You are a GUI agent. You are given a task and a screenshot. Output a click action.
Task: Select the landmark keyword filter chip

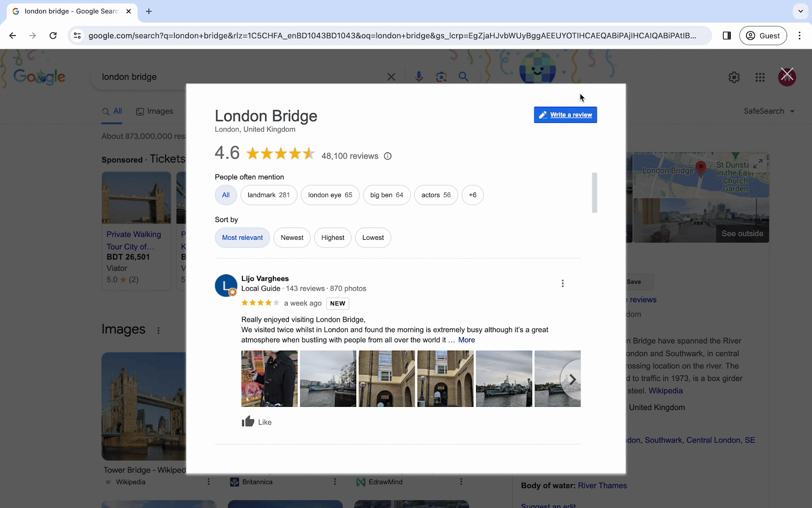tap(268, 195)
